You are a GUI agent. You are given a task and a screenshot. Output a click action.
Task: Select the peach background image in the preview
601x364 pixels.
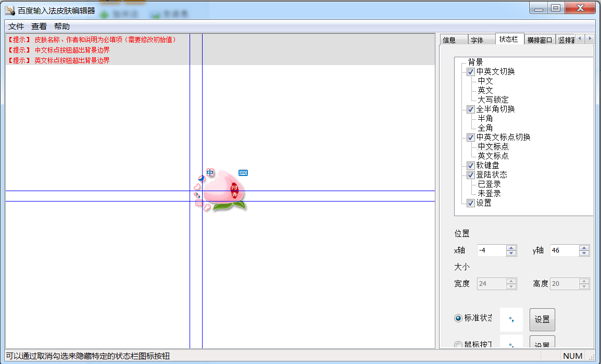tap(224, 191)
